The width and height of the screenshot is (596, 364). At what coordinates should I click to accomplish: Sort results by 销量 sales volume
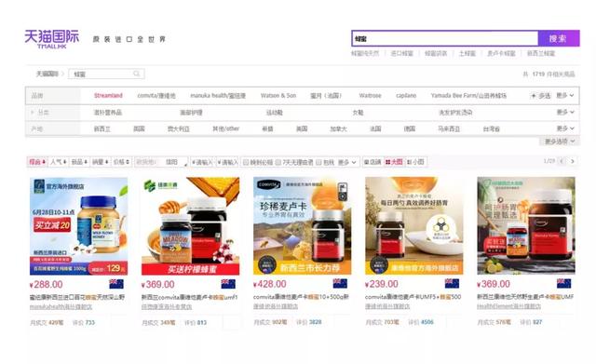(x=100, y=162)
